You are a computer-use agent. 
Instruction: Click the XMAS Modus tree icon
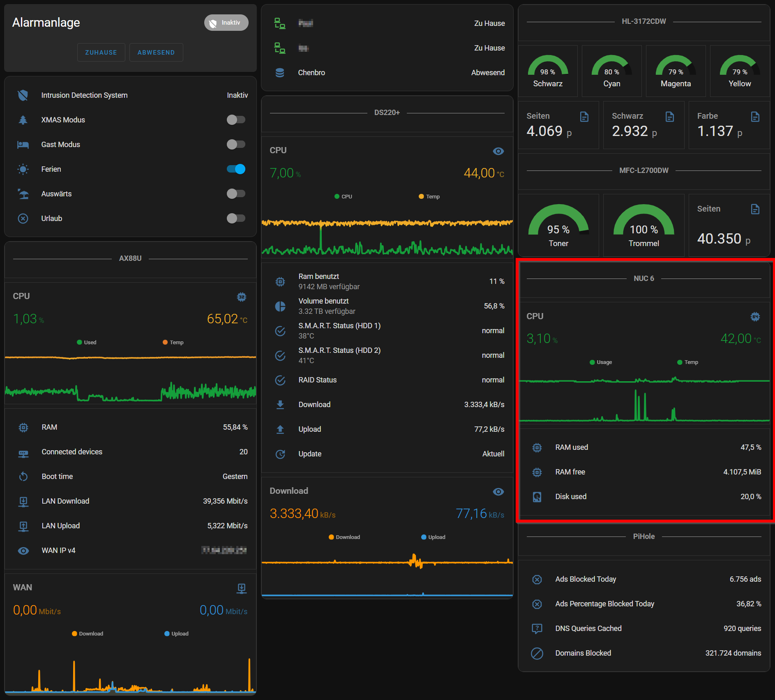(23, 120)
